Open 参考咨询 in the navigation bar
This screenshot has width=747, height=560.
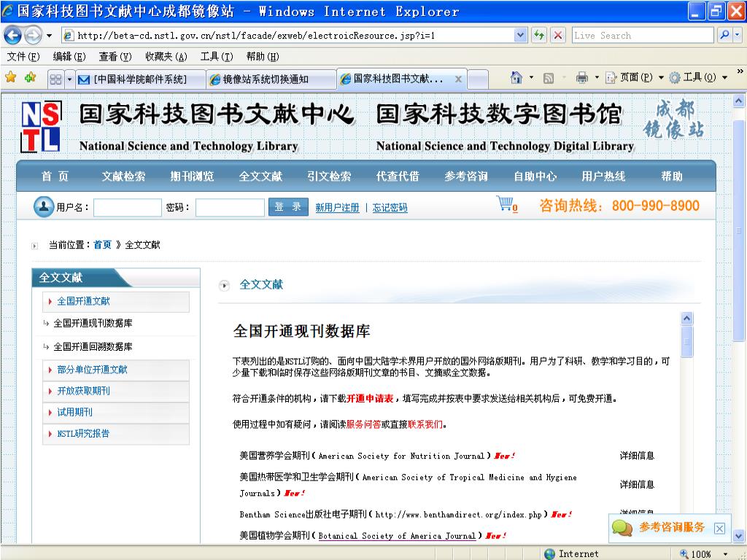pos(466,176)
